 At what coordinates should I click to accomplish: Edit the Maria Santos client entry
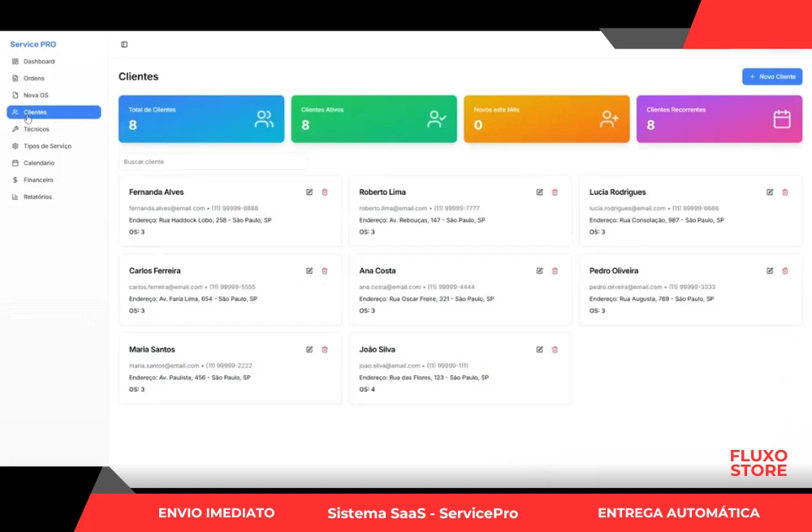(309, 350)
